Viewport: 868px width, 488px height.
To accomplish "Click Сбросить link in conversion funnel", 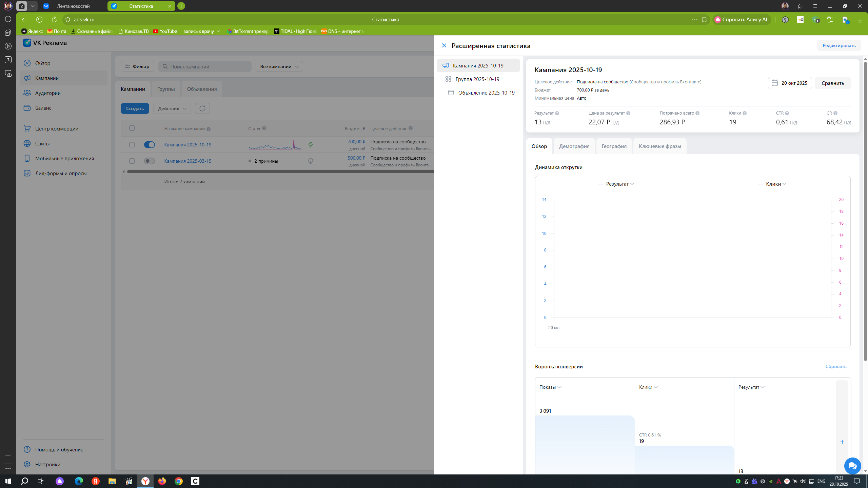I will coord(836,366).
